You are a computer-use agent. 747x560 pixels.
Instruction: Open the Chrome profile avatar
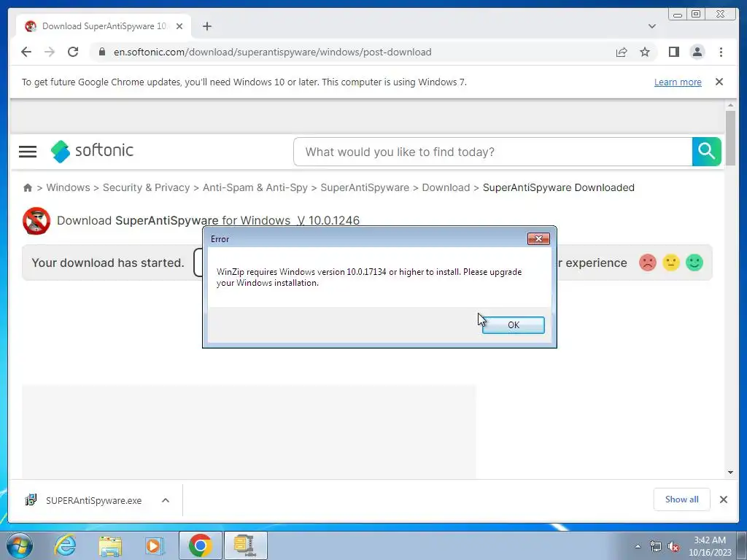coord(697,52)
